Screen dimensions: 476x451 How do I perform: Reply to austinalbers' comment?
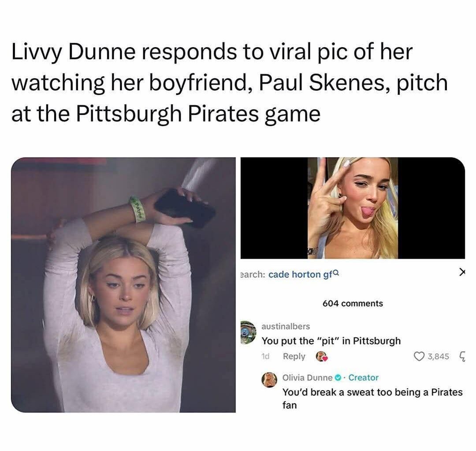coord(294,356)
